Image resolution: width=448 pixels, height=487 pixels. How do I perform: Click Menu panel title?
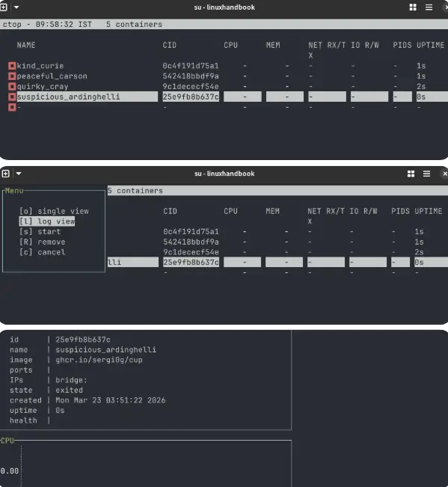tap(14, 191)
